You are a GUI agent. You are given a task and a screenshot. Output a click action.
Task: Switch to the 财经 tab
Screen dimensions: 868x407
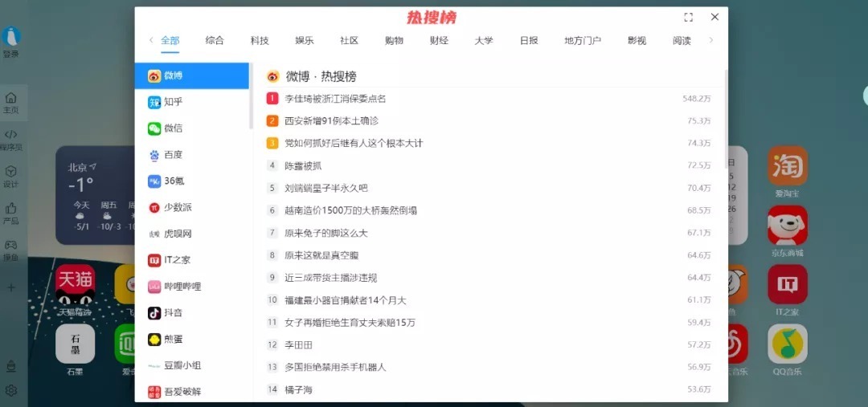point(439,40)
